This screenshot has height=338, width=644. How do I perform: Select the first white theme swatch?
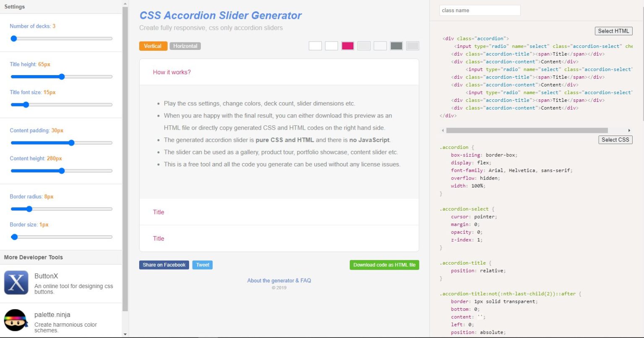(315, 46)
